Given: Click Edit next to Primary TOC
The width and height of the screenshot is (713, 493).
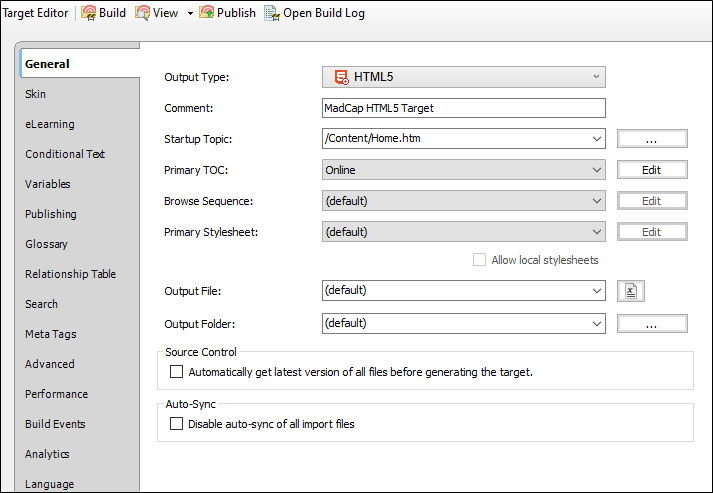Looking at the screenshot, I should click(x=652, y=170).
